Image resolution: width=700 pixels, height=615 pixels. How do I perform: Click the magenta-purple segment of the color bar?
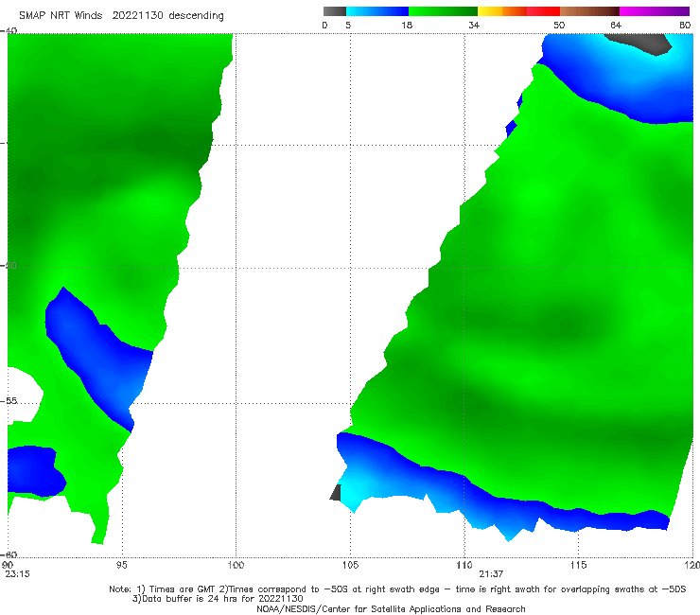655,11
